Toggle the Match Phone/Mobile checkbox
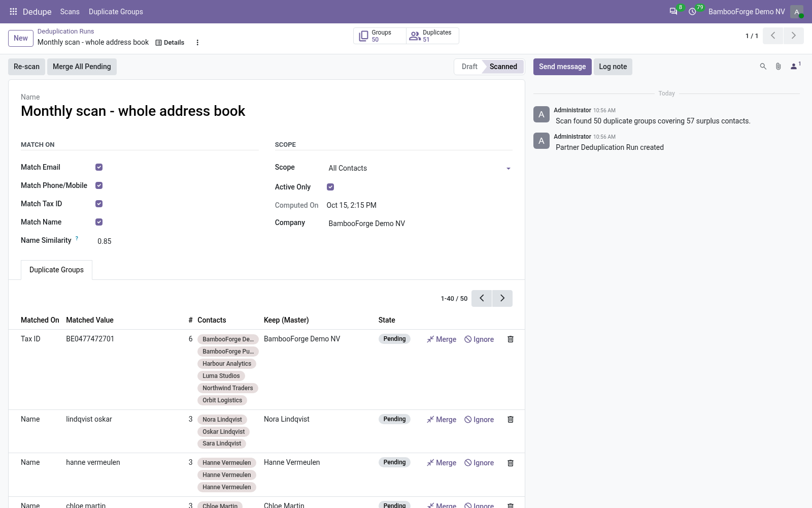The image size is (812, 508). pos(99,185)
